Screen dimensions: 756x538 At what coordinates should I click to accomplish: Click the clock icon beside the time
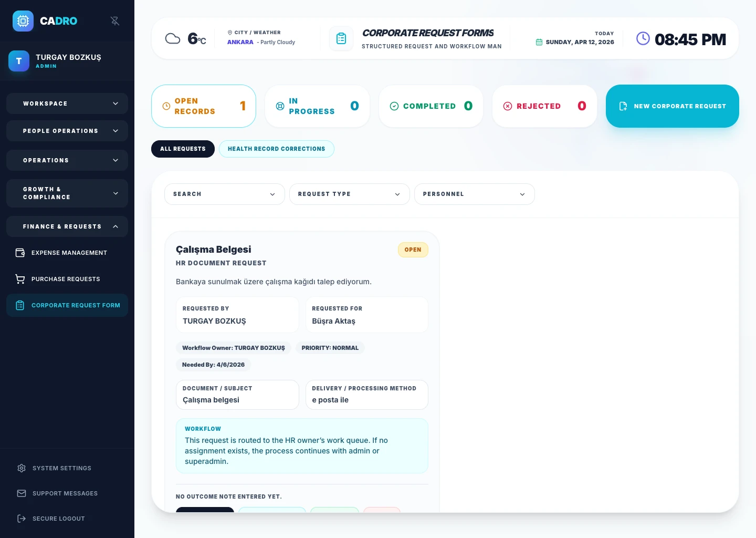(x=643, y=38)
